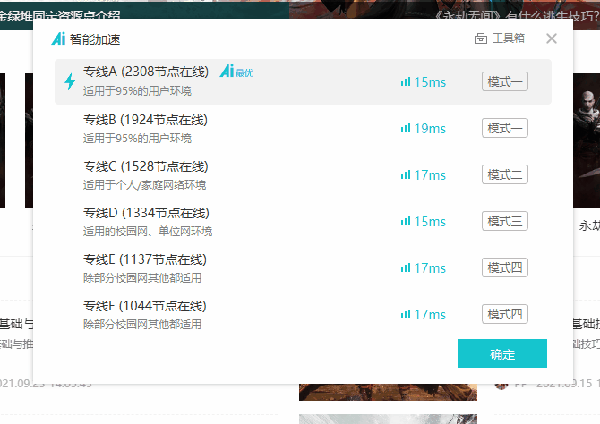Click signal bars icon in 专线C row

pyautogui.click(x=405, y=175)
